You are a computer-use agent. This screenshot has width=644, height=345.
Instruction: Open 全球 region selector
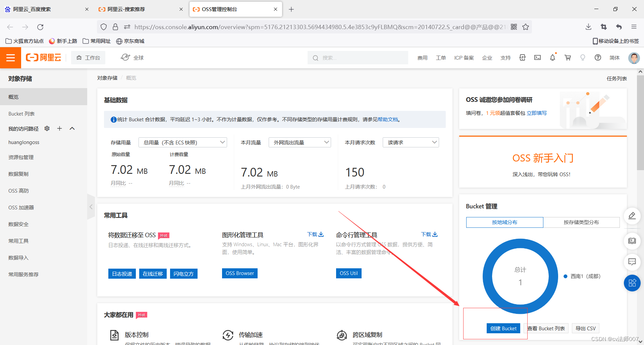[x=132, y=58]
